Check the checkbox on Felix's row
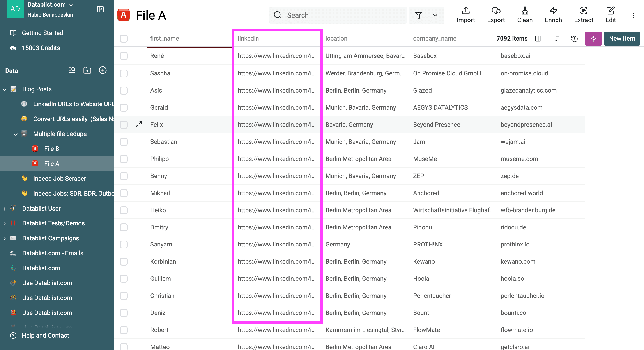Viewport: 644px width, 350px height. 124,124
